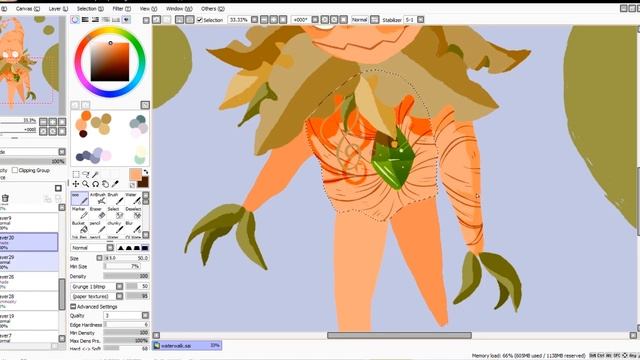
Task: Enable the Clipping Group checkbox
Action: click(15, 170)
